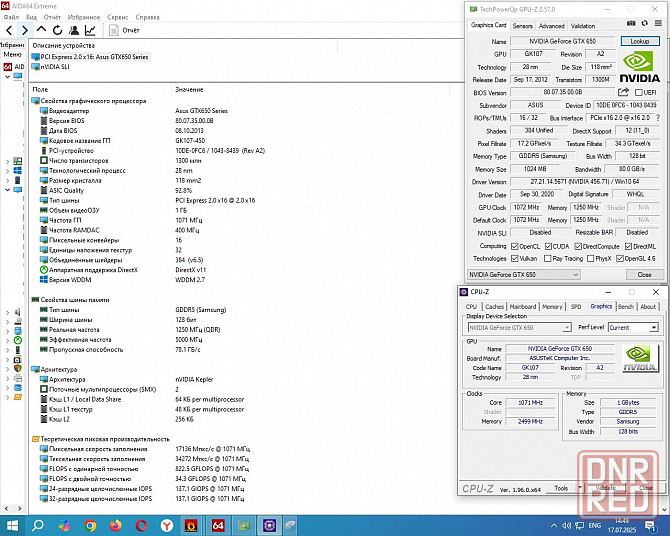
Task: Click the Lookup button in GPU-Z
Action: click(x=639, y=41)
